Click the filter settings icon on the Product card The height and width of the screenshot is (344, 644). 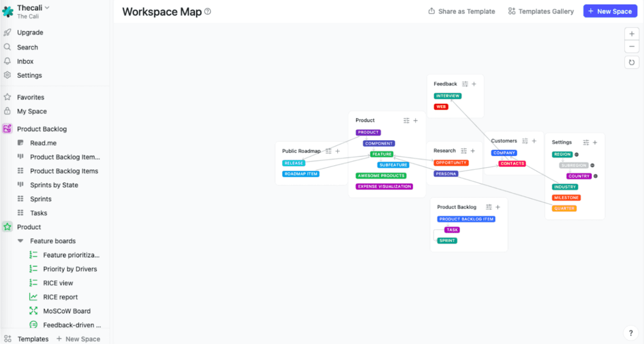[406, 120]
